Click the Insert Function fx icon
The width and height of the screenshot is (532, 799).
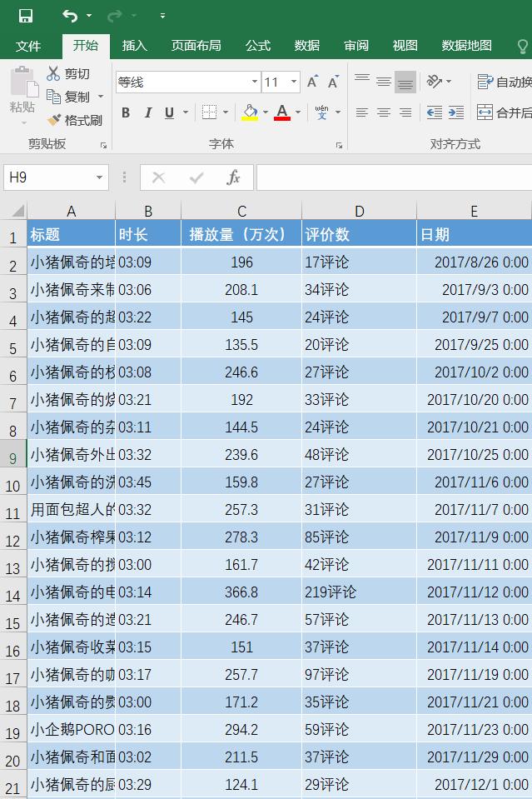[233, 177]
